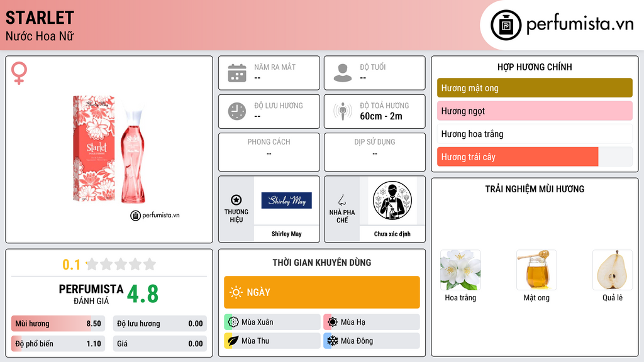Screen dimensions: 644x362
Task: Click the Shirley May brand name link
Action: click(x=286, y=234)
